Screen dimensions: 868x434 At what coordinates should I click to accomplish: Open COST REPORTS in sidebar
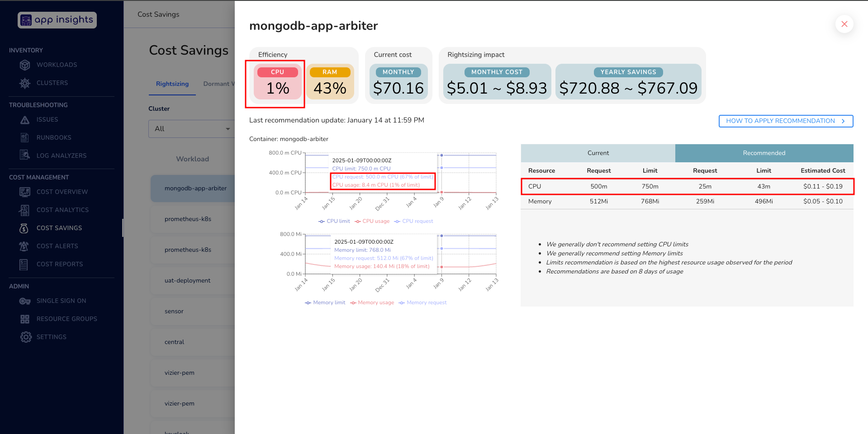tap(60, 264)
